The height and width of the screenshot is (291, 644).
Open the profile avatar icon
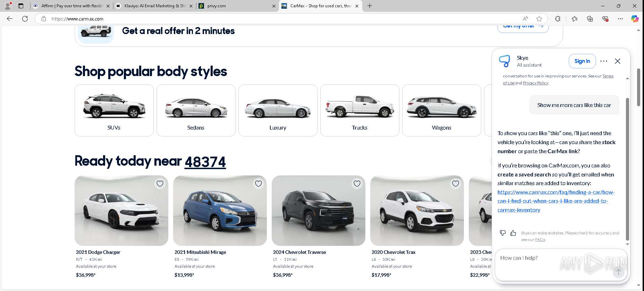(x=8, y=6)
